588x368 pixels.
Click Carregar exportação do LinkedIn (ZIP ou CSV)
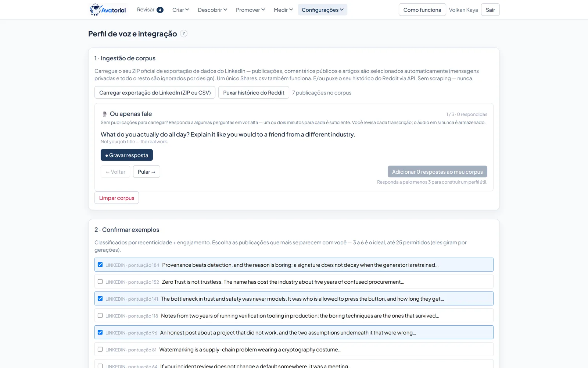pos(155,92)
